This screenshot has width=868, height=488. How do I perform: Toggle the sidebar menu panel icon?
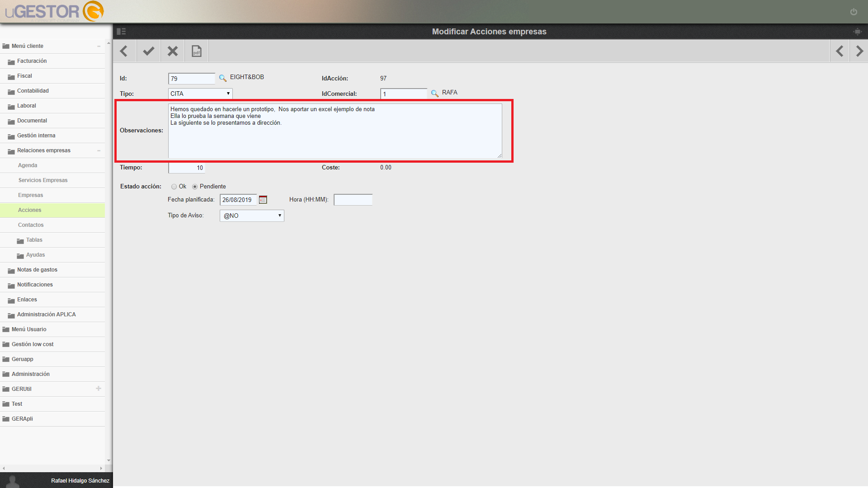[121, 32]
